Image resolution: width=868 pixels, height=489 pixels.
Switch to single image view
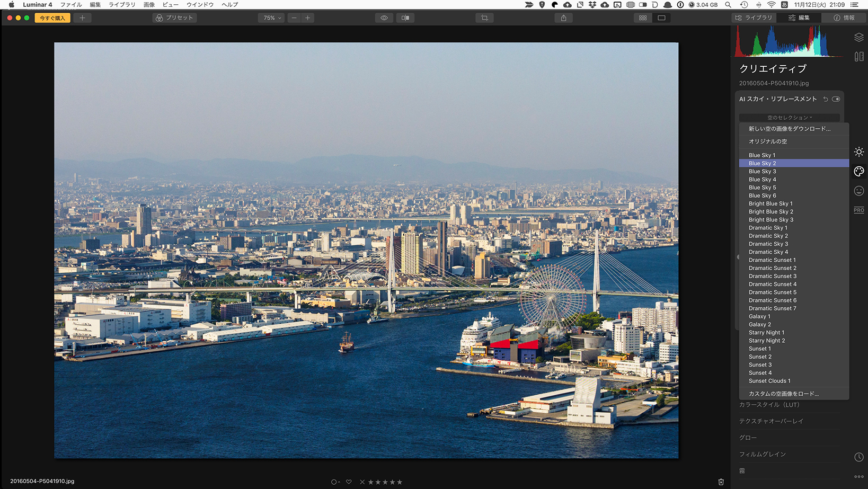[661, 18]
